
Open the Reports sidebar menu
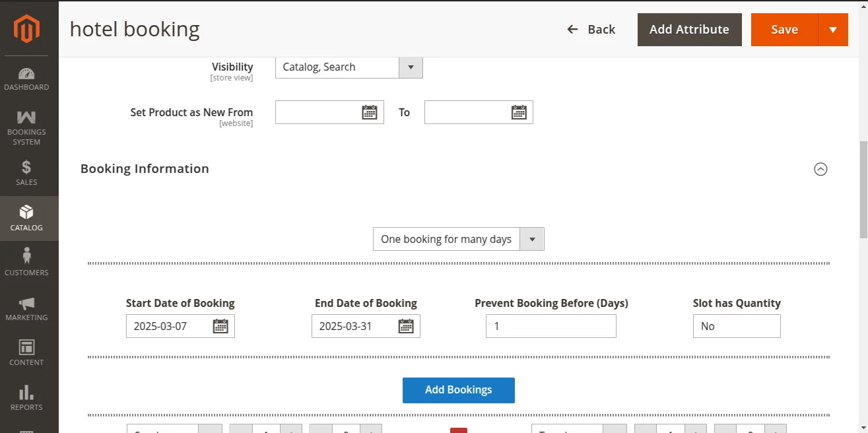[26, 398]
